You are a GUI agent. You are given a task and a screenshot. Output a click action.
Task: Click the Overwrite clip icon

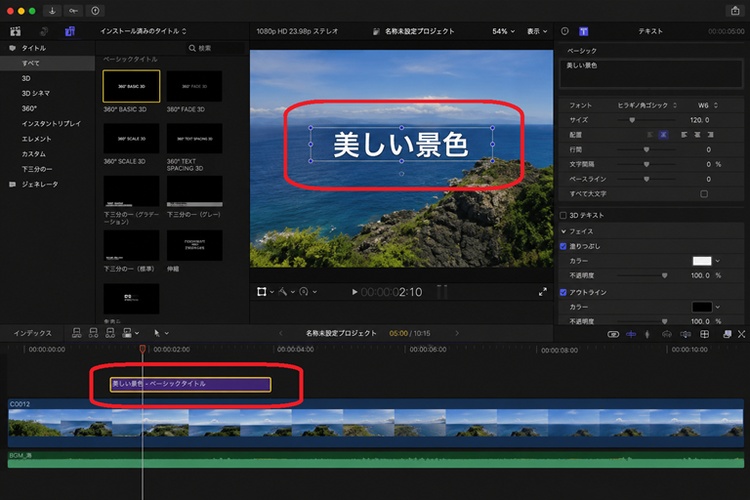click(x=127, y=333)
